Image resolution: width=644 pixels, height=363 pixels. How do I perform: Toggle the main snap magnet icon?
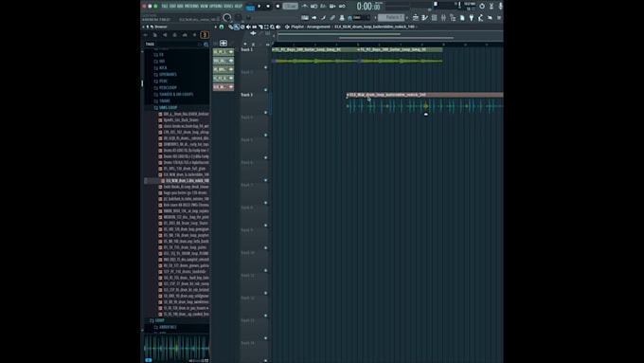[x=349, y=18]
